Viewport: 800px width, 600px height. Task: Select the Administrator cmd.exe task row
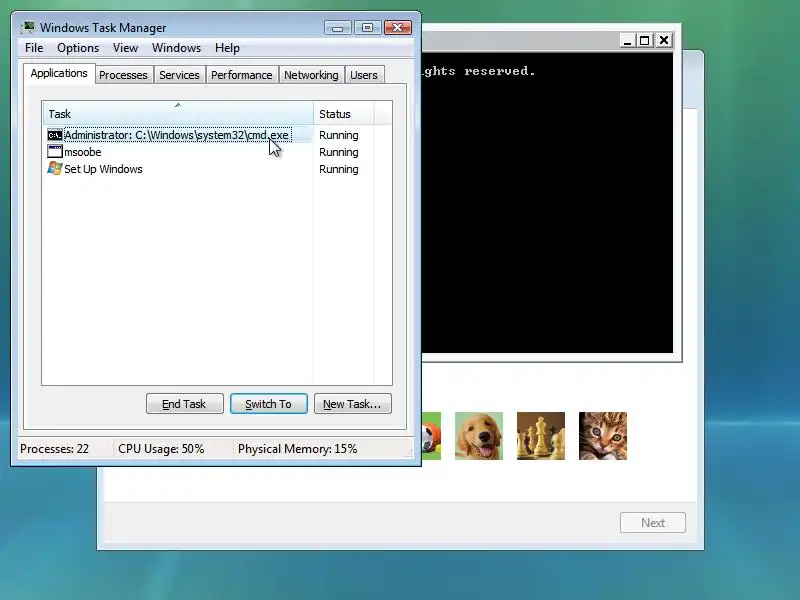tap(178, 135)
